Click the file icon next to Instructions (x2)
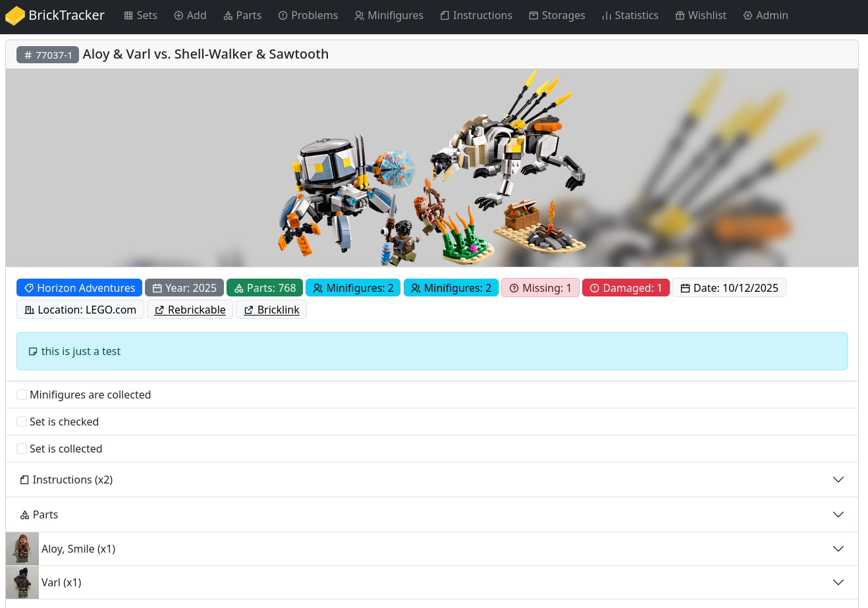The width and height of the screenshot is (868, 608). (24, 480)
